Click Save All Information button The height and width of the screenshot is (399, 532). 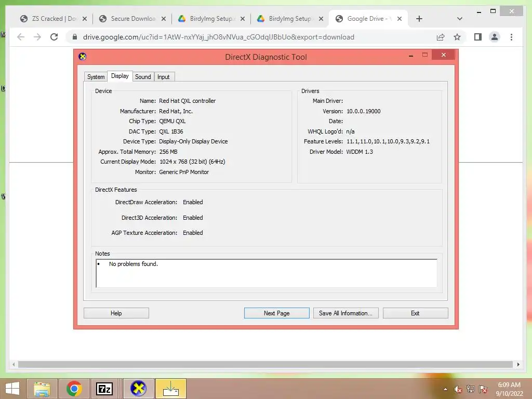coord(345,313)
